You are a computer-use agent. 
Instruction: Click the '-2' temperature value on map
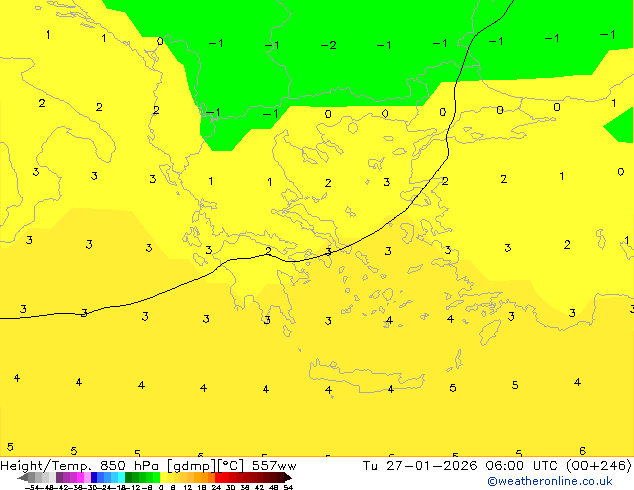click(328, 45)
